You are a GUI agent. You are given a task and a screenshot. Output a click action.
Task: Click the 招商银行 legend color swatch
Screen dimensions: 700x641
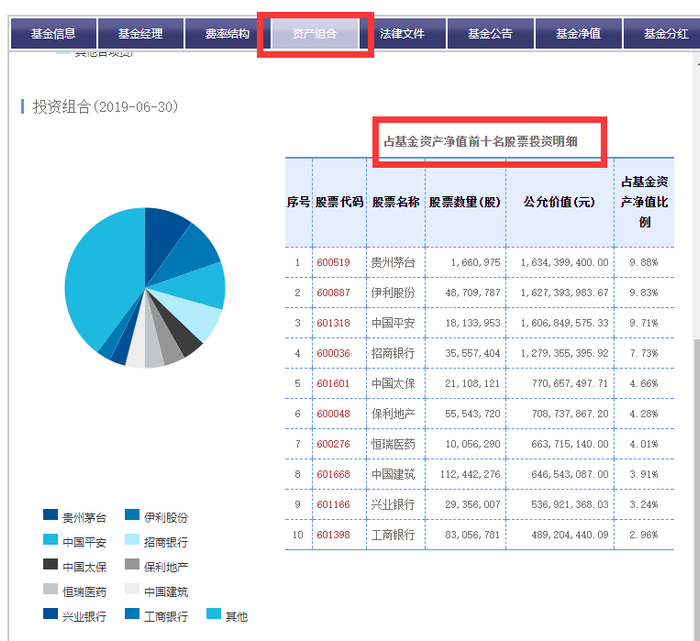point(132,540)
